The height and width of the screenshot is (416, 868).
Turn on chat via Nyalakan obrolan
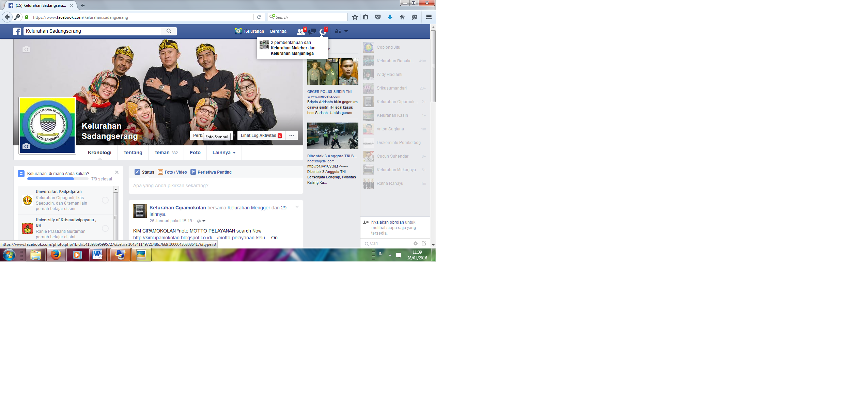tap(388, 222)
